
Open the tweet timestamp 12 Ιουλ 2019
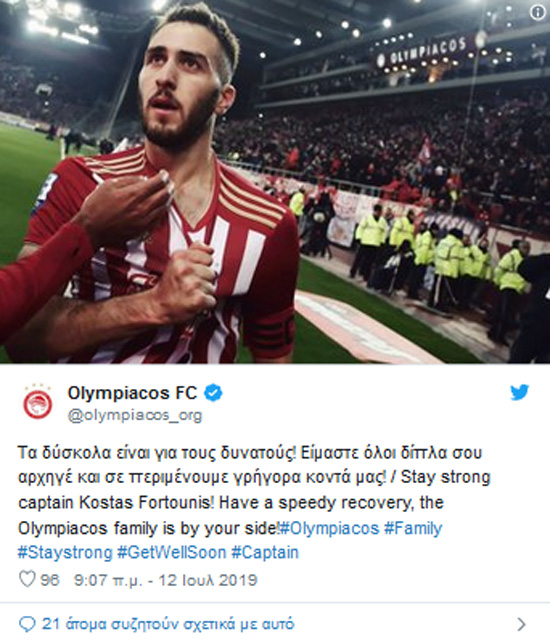click(165, 580)
